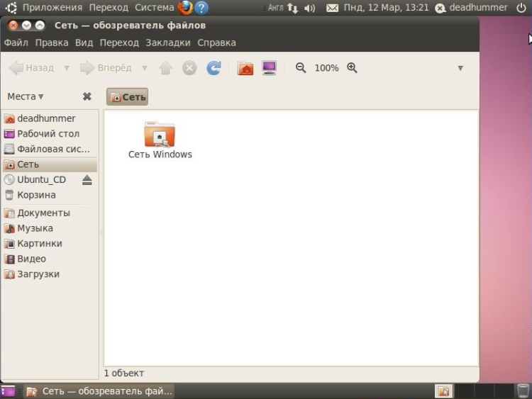The width and height of the screenshot is (532, 399).
Task: Click the Up folder arrow icon
Action: [x=165, y=68]
